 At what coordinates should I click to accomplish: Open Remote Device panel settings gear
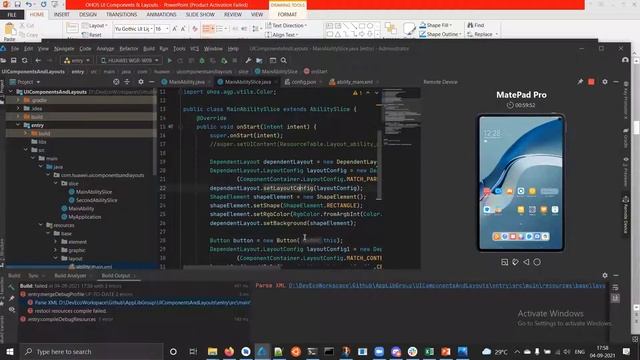605,82
